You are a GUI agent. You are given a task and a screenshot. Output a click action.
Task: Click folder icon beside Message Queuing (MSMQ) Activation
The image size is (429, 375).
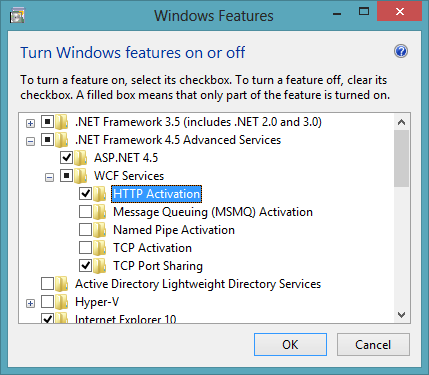click(99, 212)
